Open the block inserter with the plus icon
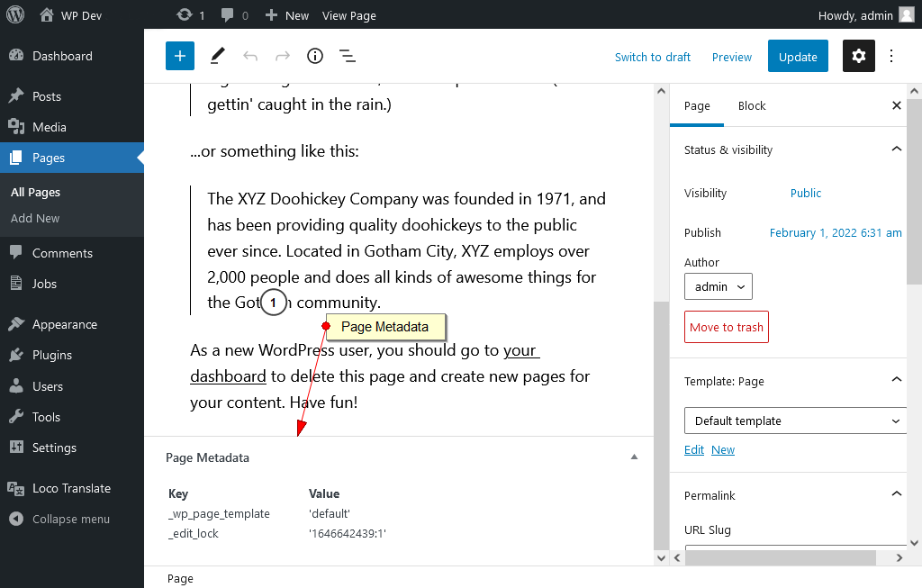The width and height of the screenshot is (922, 588). (179, 56)
